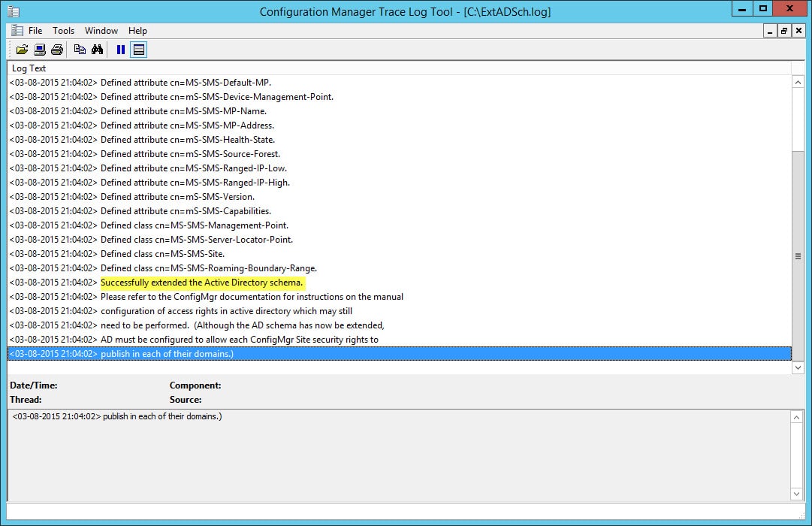Image resolution: width=812 pixels, height=526 pixels.
Task: Select line 'Defined attribute cn=MS-SMS-MP-Name.'
Action: pos(400,111)
